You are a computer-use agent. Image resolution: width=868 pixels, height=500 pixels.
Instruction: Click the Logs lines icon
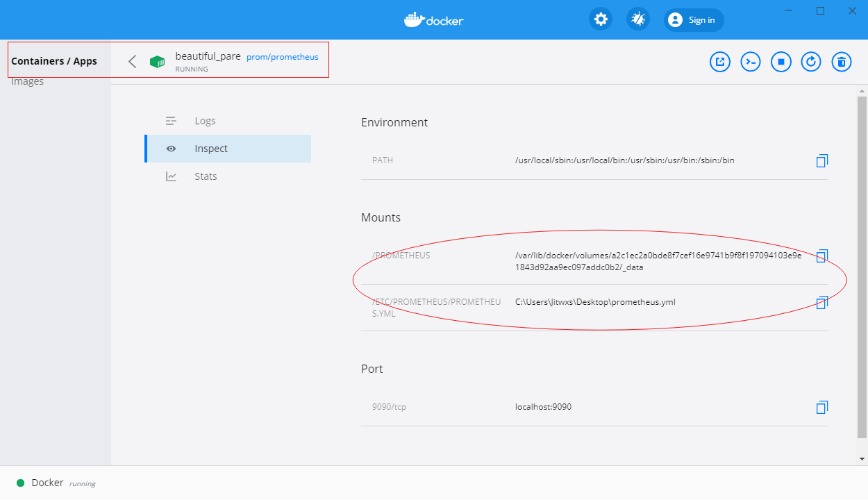pyautogui.click(x=171, y=121)
